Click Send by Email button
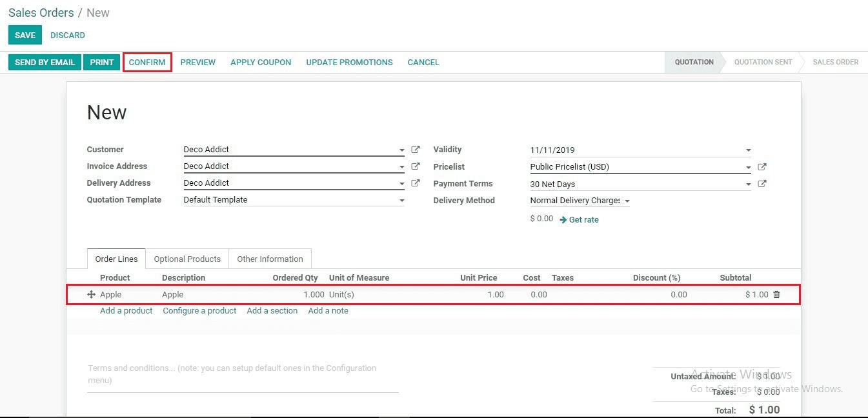The image size is (868, 418). coord(45,63)
